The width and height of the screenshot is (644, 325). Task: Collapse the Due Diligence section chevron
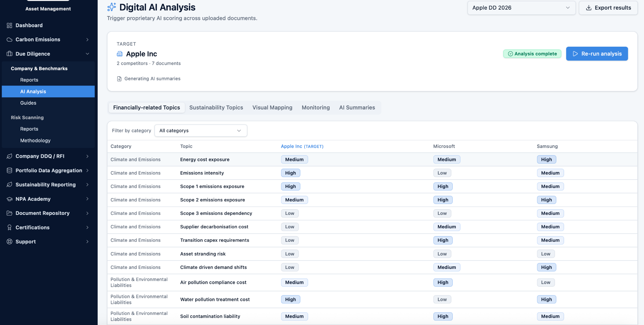click(x=87, y=54)
